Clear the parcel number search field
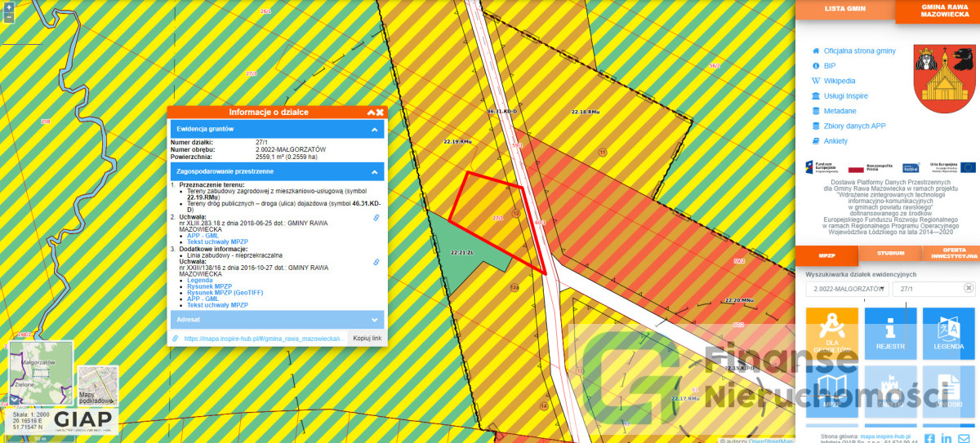 click(x=969, y=288)
